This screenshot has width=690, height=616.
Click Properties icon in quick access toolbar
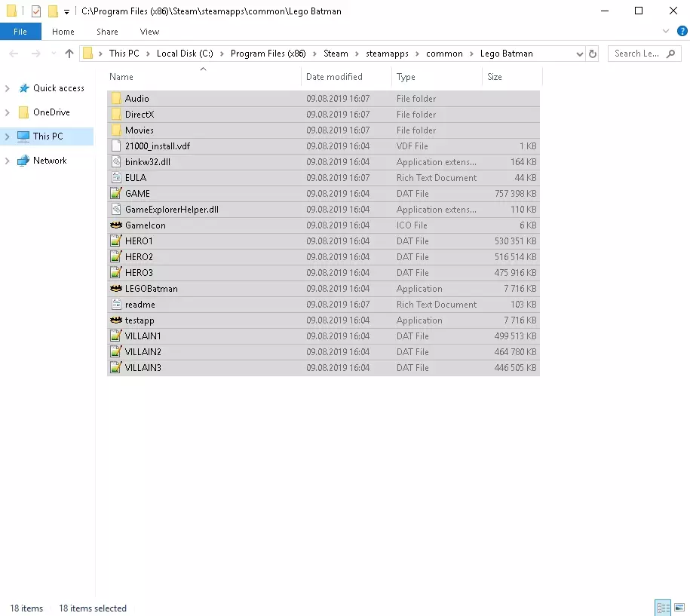tap(35, 11)
